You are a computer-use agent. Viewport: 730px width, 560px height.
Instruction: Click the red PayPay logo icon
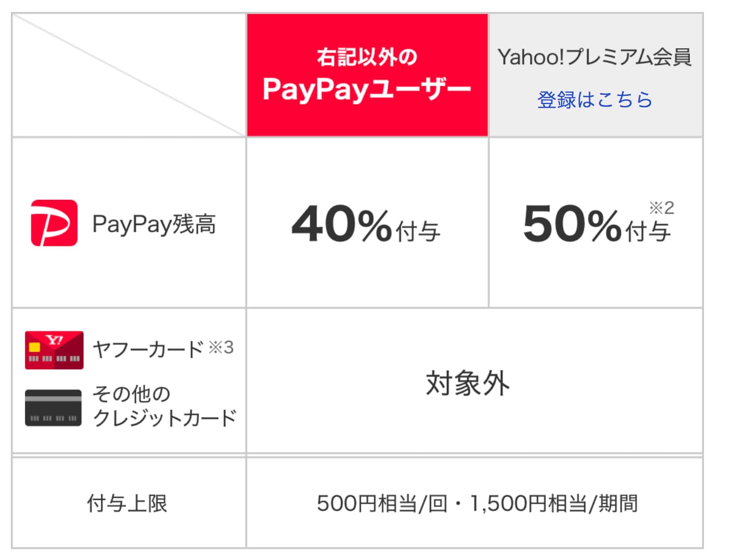[x=54, y=223]
